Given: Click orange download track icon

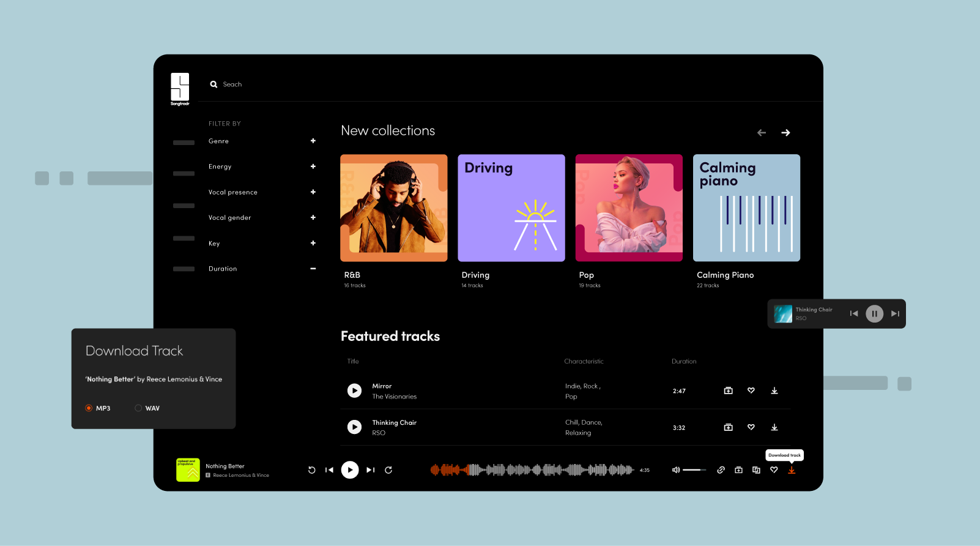Looking at the screenshot, I should coord(792,470).
